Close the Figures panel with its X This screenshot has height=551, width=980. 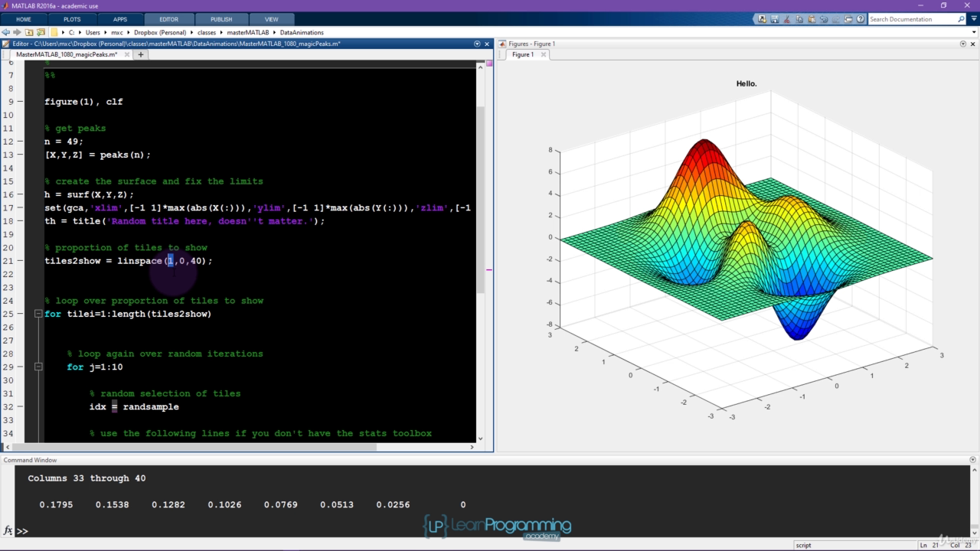tap(973, 44)
